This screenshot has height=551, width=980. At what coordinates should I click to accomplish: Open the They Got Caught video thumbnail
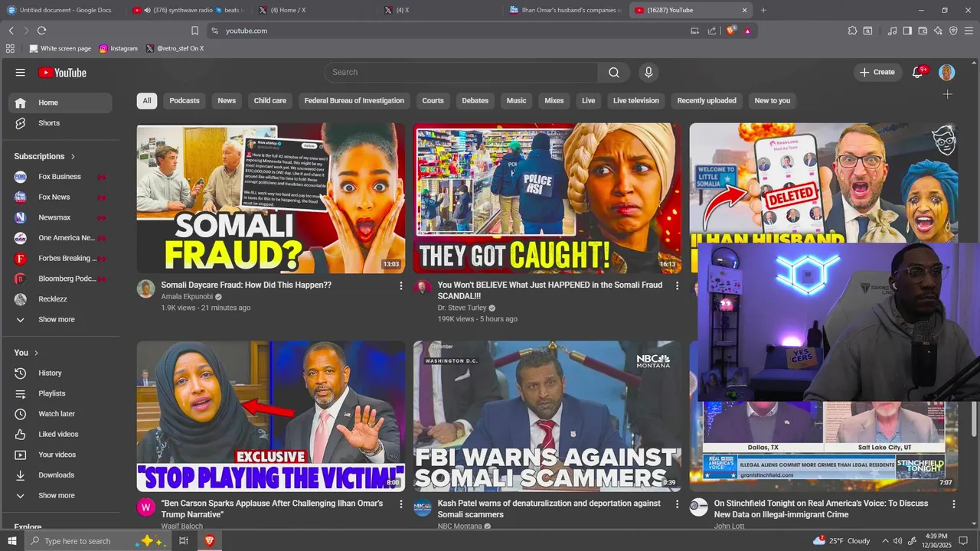[x=547, y=198]
